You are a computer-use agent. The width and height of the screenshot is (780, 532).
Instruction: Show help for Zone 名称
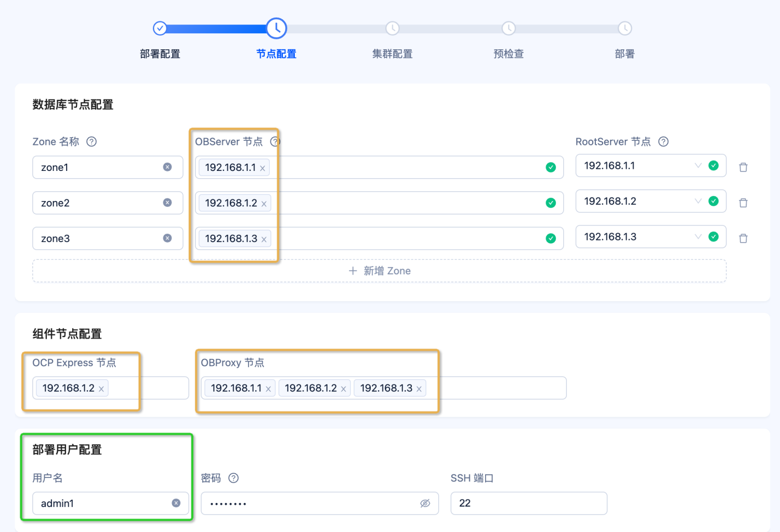point(92,142)
